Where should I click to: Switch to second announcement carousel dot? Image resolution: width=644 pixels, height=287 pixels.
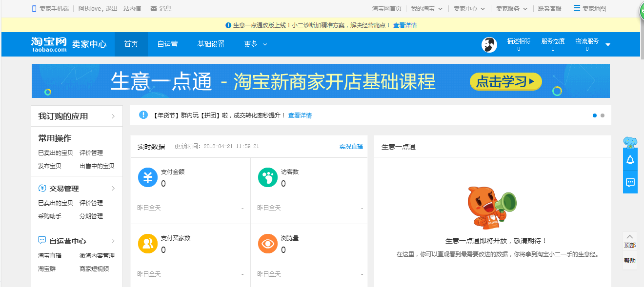(603, 115)
